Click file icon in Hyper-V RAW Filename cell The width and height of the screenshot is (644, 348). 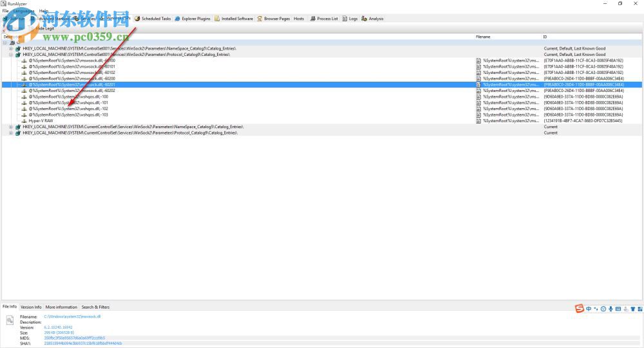pyautogui.click(x=478, y=121)
